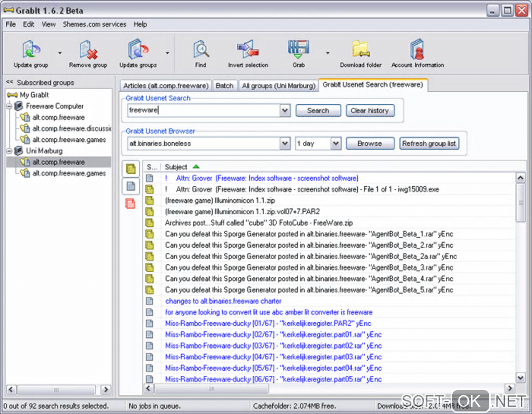This screenshot has width=532, height=414.
Task: Click the Update group toolbar icon
Action: (31, 50)
